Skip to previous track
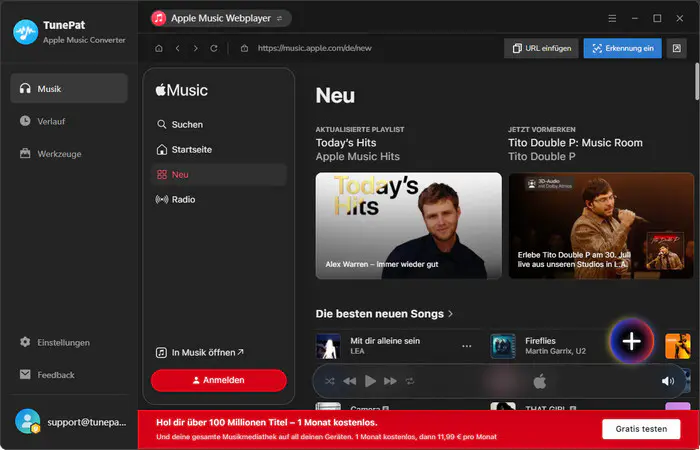The height and width of the screenshot is (450, 700). (350, 381)
